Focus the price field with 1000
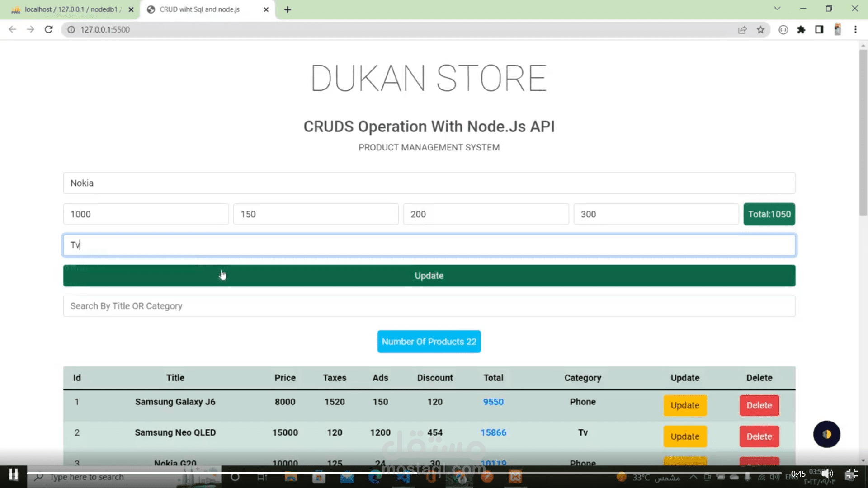This screenshot has height=488, width=868. pyautogui.click(x=146, y=214)
